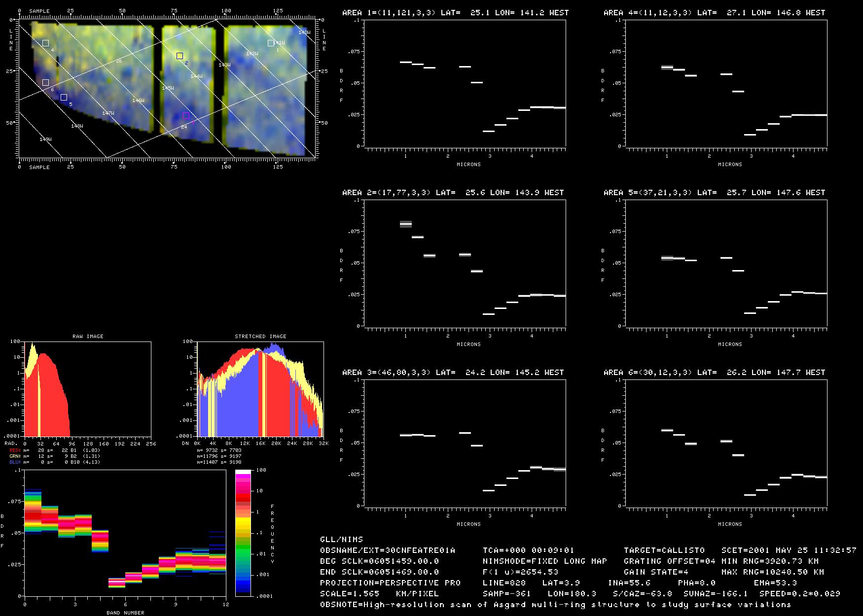
Task: Click the MIN RNG=3920.73 KM value
Action: click(x=770, y=561)
